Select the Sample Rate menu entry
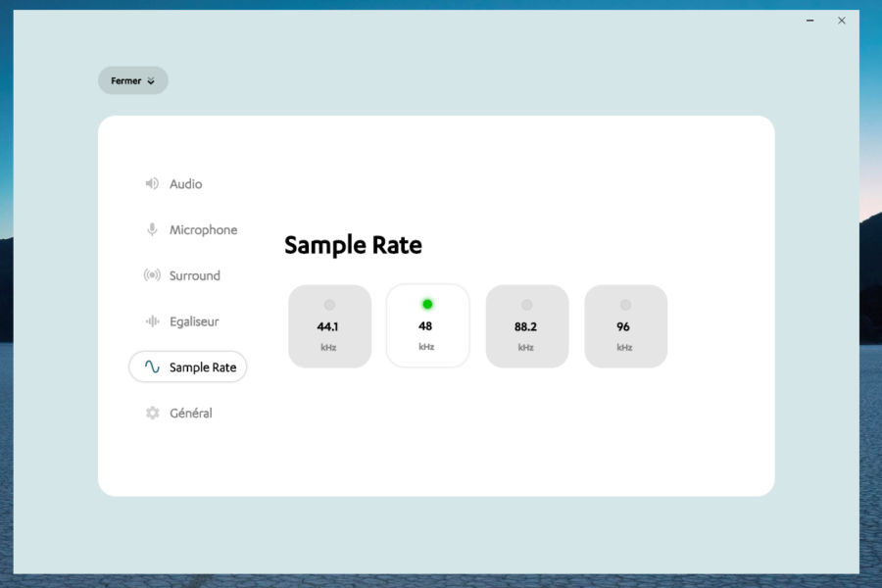 pos(188,367)
